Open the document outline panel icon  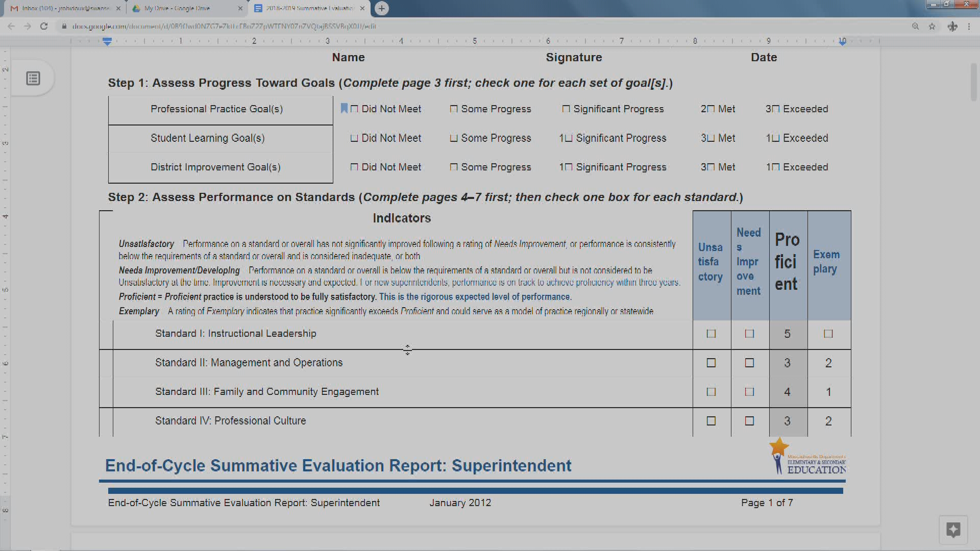(33, 79)
